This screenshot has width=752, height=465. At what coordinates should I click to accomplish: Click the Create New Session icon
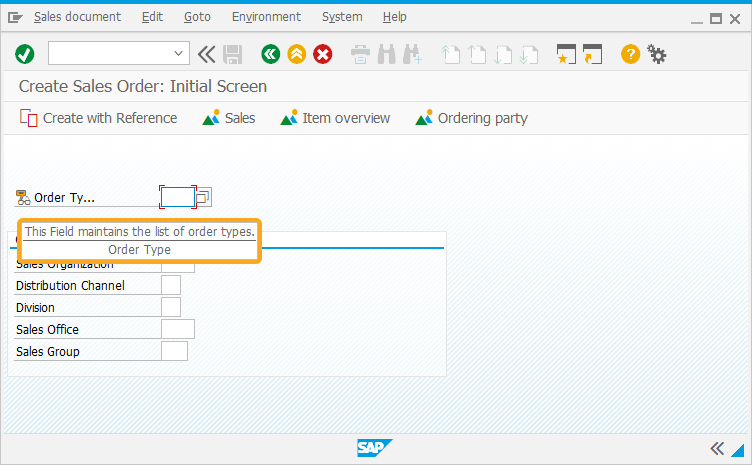pos(566,54)
